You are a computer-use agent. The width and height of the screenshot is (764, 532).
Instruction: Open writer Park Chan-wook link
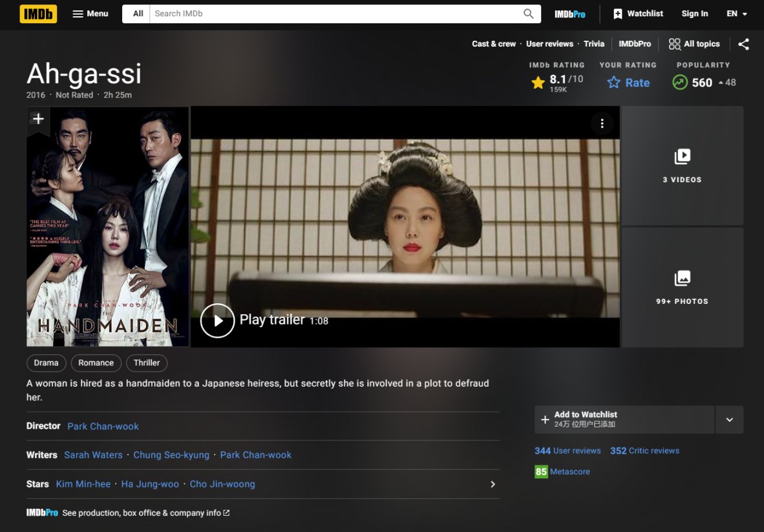click(x=256, y=455)
